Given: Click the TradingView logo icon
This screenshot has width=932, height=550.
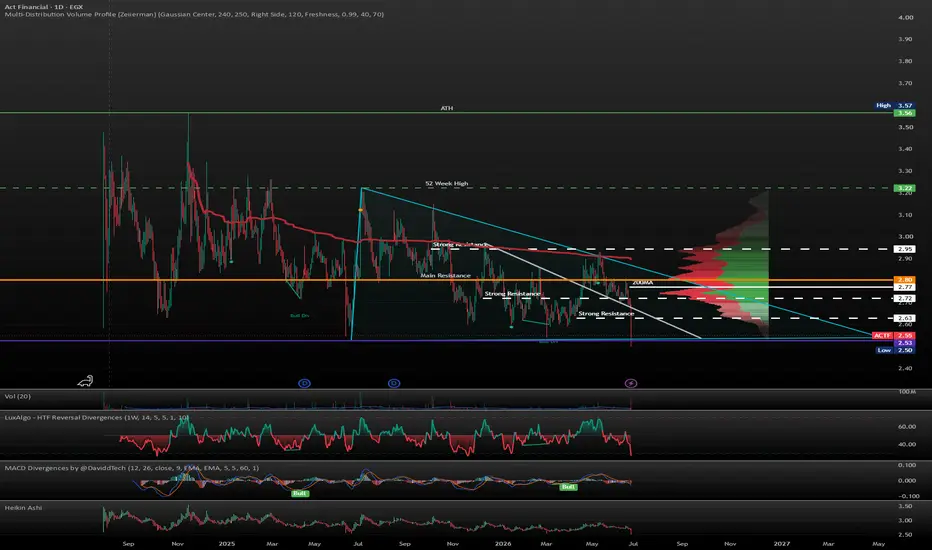Looking at the screenshot, I should tap(85, 381).
